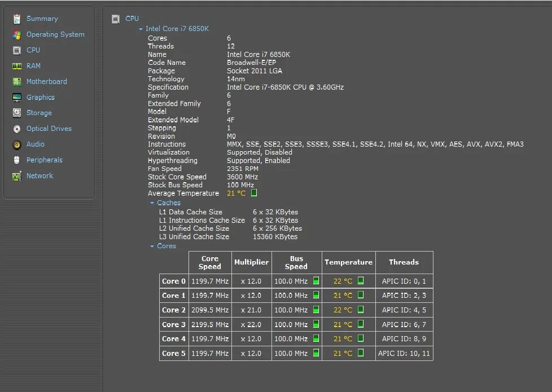552x392 pixels.
Task: Click the Peripherals mouse icon
Action: 17,160
